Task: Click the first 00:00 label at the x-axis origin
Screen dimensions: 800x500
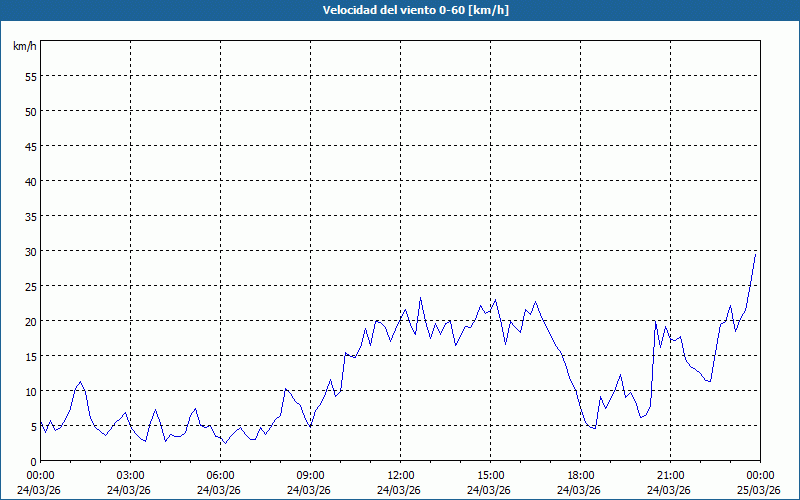Action: (x=40, y=475)
